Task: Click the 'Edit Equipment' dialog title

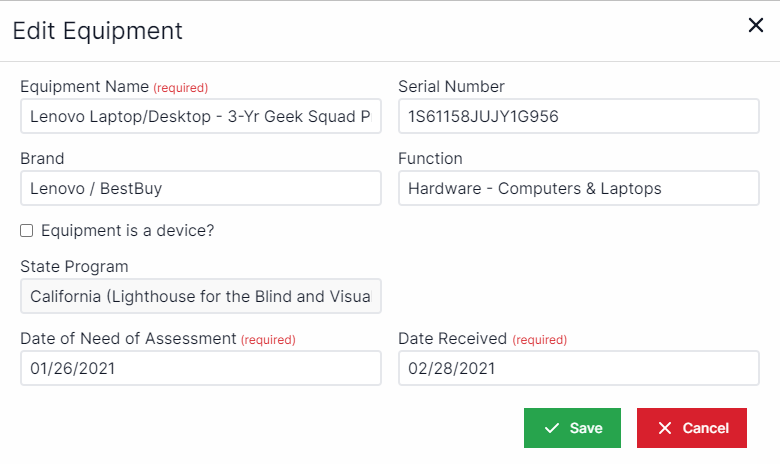Action: (97, 31)
